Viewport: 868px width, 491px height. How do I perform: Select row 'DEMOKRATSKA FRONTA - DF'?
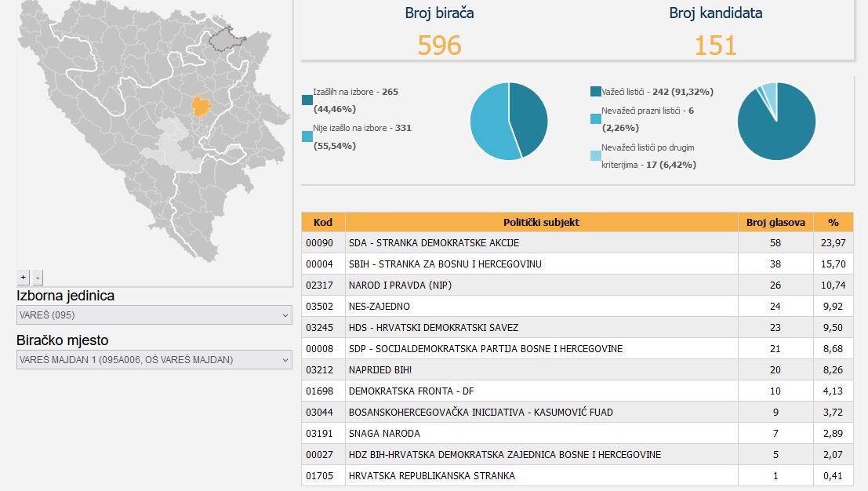[577, 391]
